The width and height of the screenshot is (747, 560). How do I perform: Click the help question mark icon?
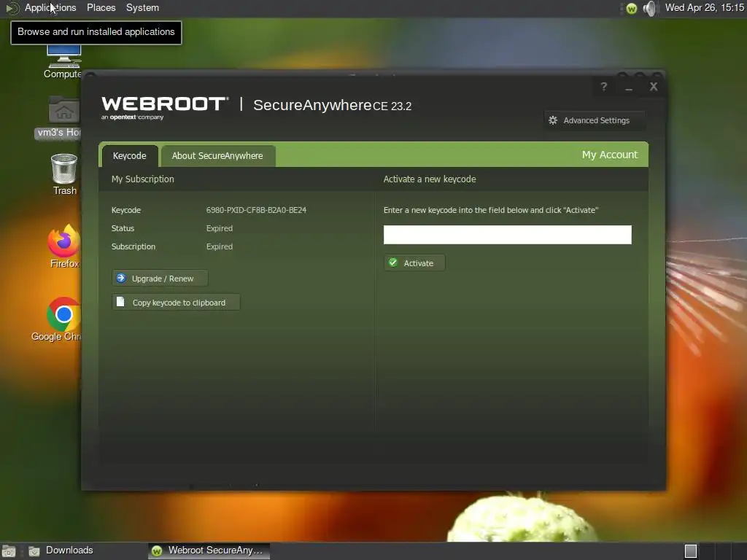pos(603,87)
